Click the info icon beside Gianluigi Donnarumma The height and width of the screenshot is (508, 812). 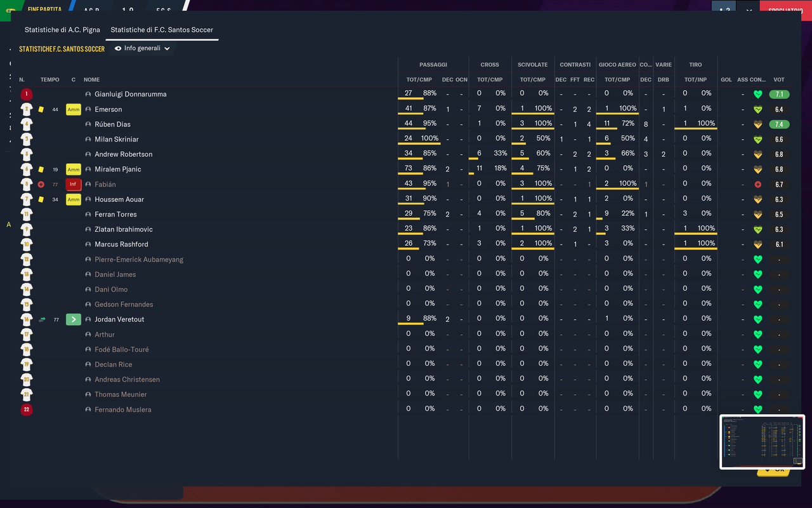pyautogui.click(x=89, y=94)
